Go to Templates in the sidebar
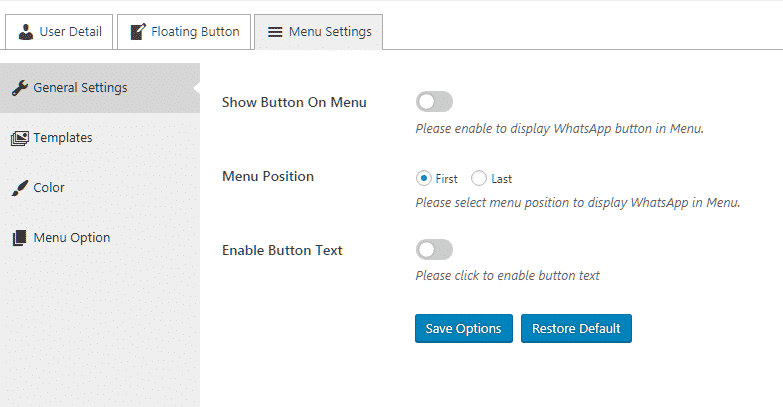Viewport: 783px width, 407px height. (x=100, y=138)
